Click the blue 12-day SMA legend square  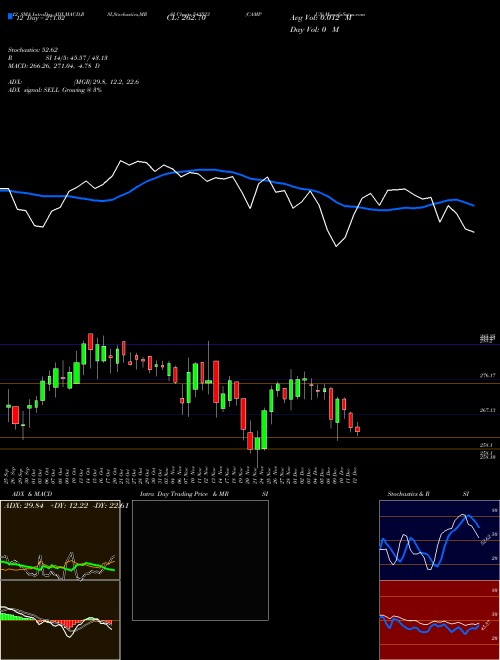10,17
